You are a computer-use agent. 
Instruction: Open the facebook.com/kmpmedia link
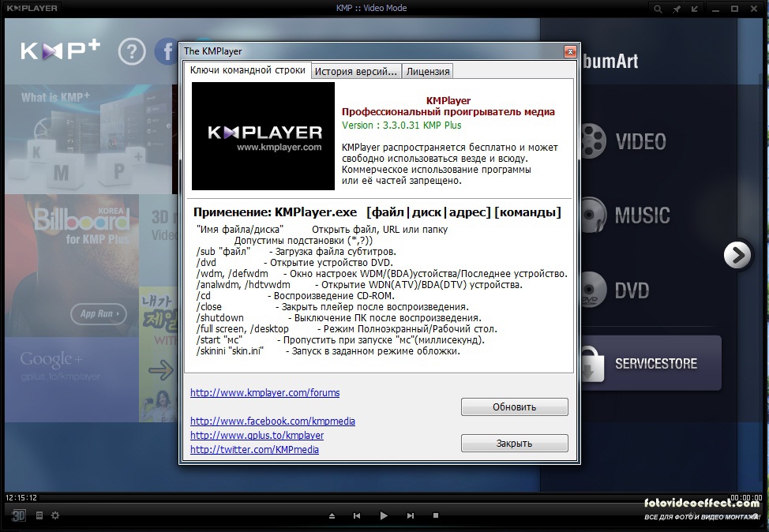coord(272,421)
